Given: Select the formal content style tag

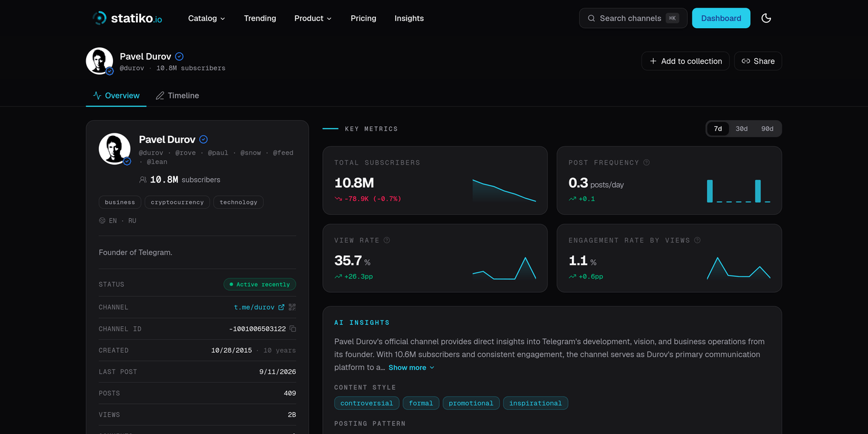Looking at the screenshot, I should point(421,403).
